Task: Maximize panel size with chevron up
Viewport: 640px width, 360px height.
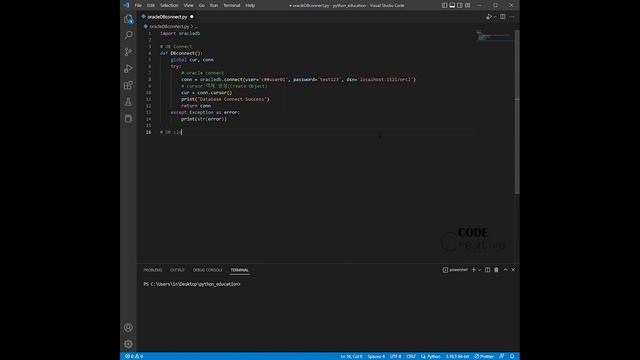Action: click(505, 270)
